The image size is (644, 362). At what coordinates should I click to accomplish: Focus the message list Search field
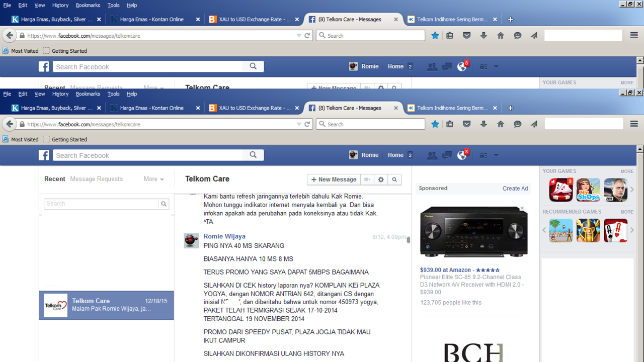(102, 204)
